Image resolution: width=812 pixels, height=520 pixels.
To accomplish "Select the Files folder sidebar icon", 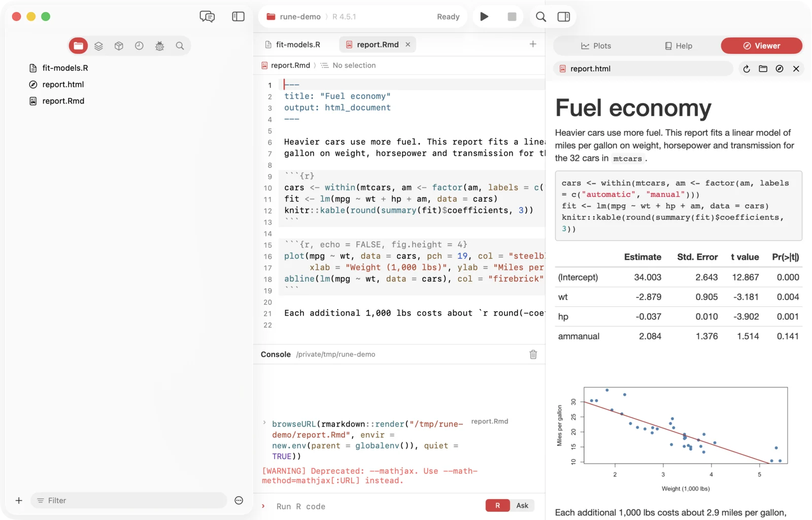I will [x=78, y=46].
